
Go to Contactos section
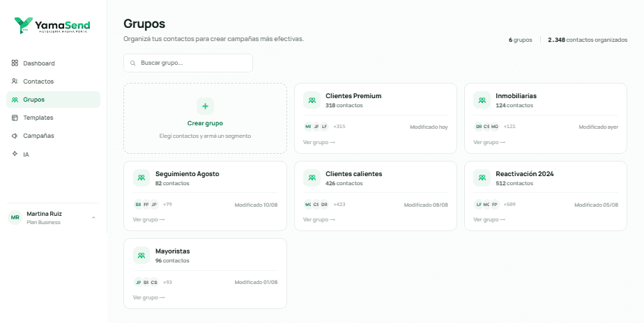click(x=53, y=81)
